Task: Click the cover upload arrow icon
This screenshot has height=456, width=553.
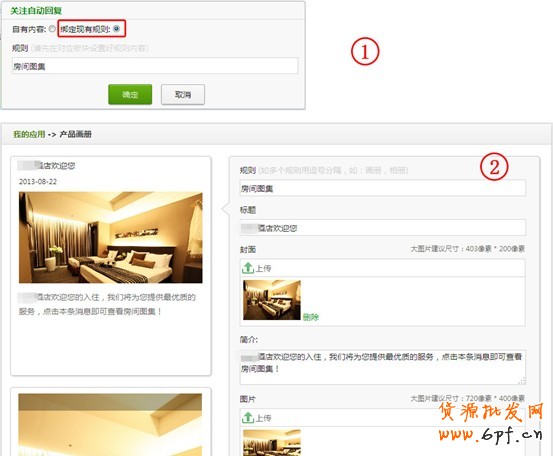Action: (248, 268)
